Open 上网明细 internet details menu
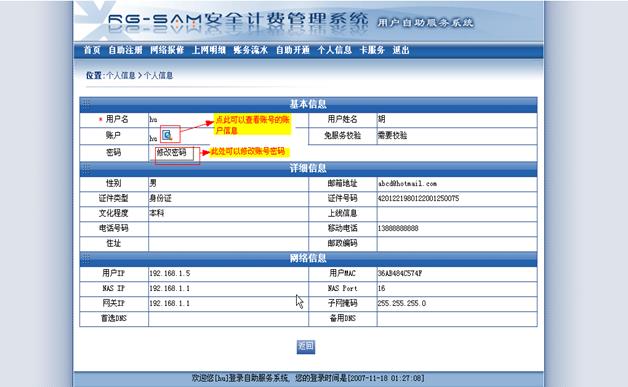This screenshot has width=628, height=387. pos(209,50)
